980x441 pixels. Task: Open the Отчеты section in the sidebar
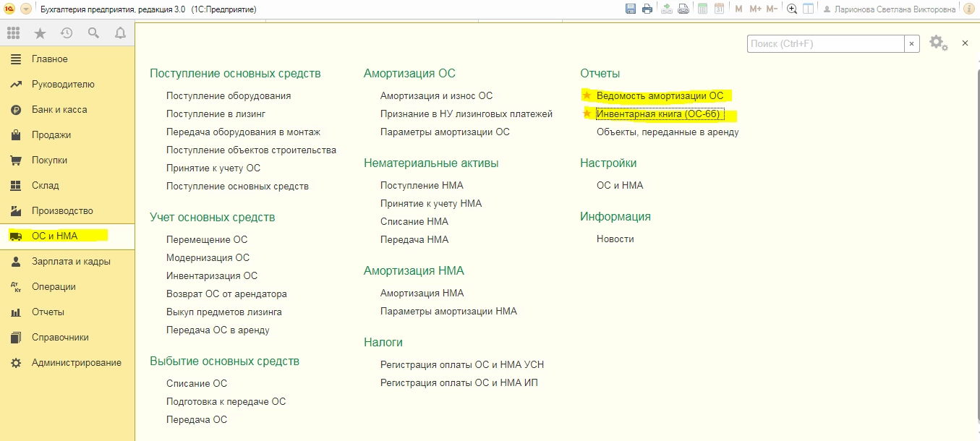click(67, 312)
